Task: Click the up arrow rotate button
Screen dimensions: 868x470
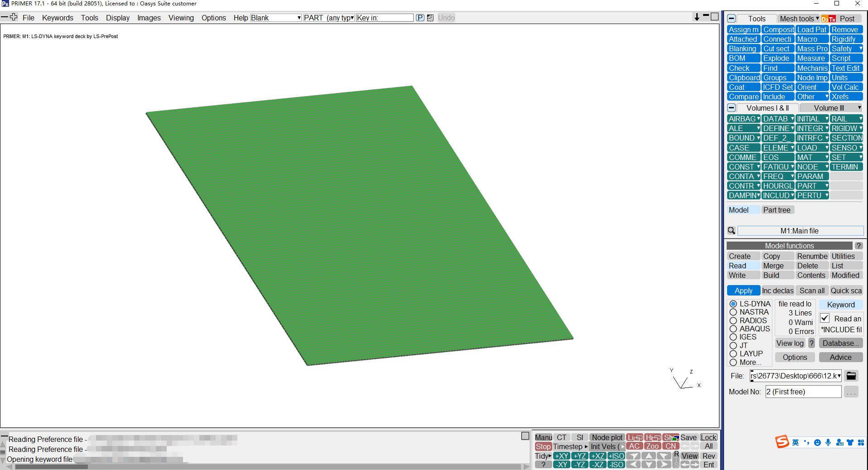Action: 649,456
